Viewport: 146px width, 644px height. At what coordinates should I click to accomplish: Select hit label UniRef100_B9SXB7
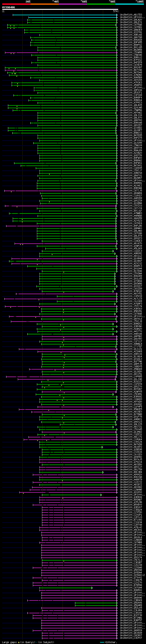pyautogui.click(x=131, y=67)
